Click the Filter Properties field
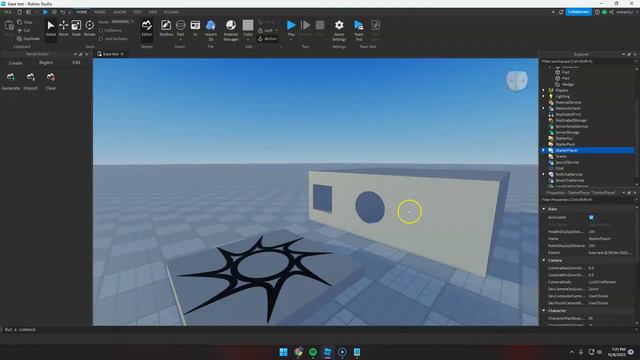This screenshot has width=640, height=360. coord(587,200)
